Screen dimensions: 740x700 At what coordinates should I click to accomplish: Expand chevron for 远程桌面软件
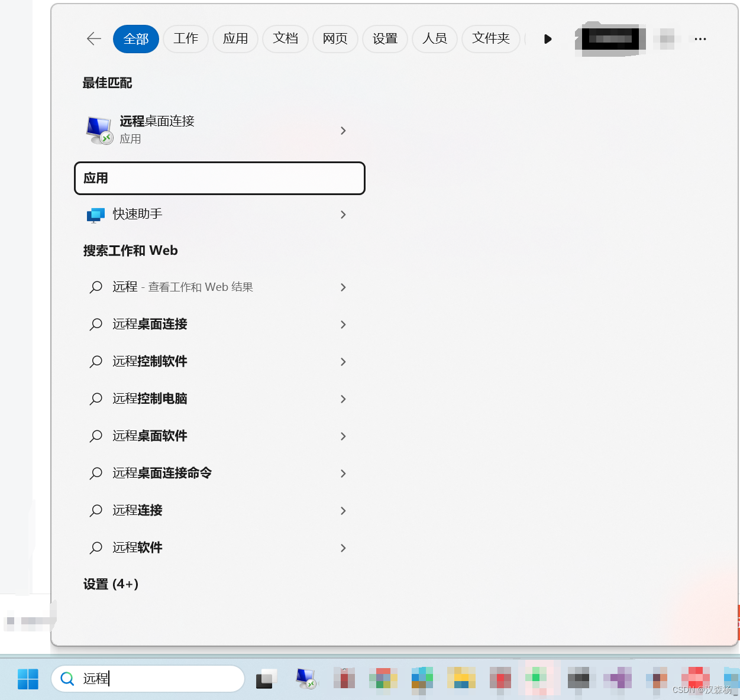pos(343,436)
